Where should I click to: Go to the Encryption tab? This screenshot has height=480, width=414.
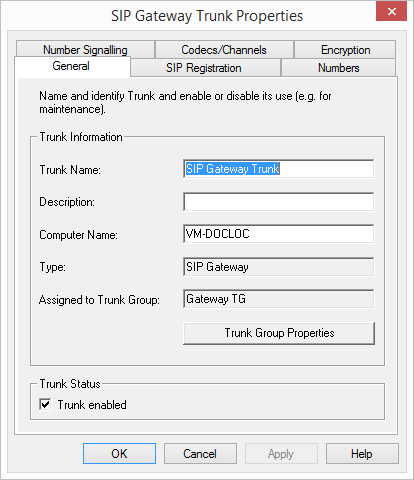[345, 50]
